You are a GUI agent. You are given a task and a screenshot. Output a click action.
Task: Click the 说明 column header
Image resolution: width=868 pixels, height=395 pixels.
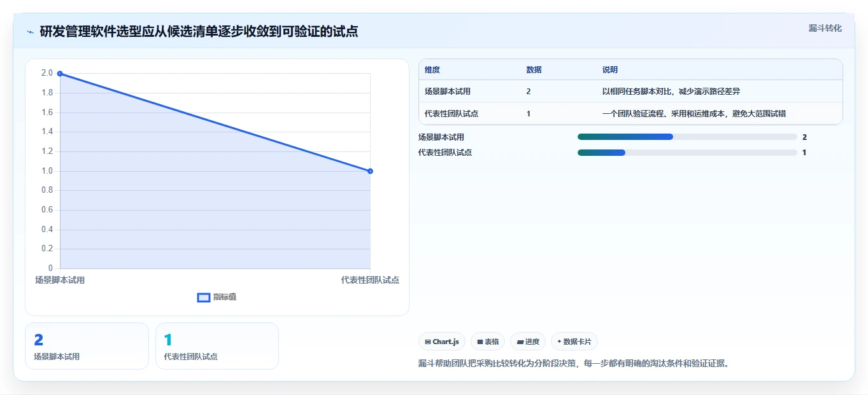tap(610, 70)
